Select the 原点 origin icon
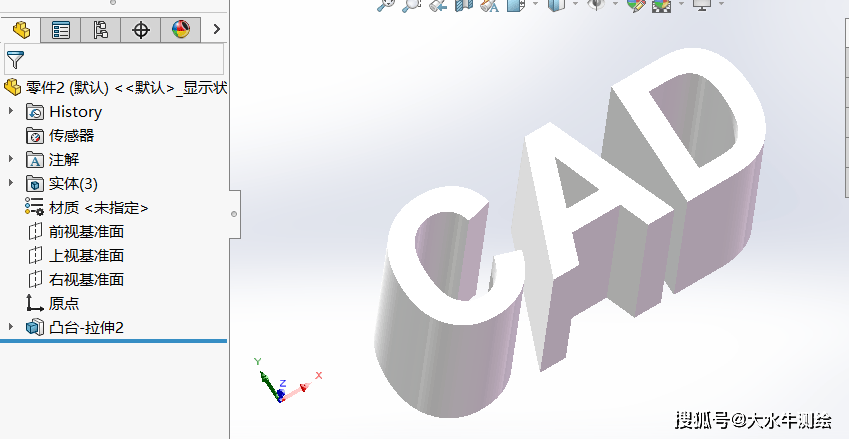The image size is (850, 439). 35,304
